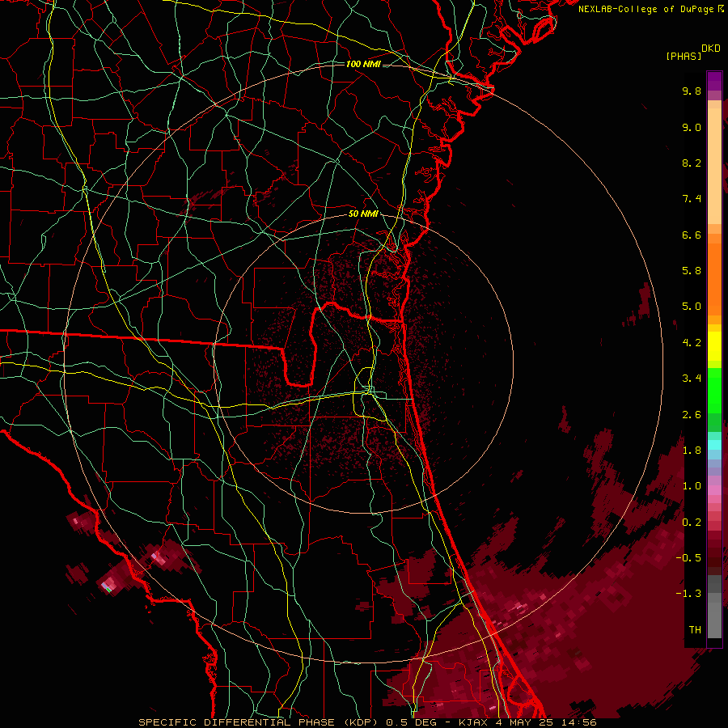Pick the long peach segment of color bar

pos(714,166)
